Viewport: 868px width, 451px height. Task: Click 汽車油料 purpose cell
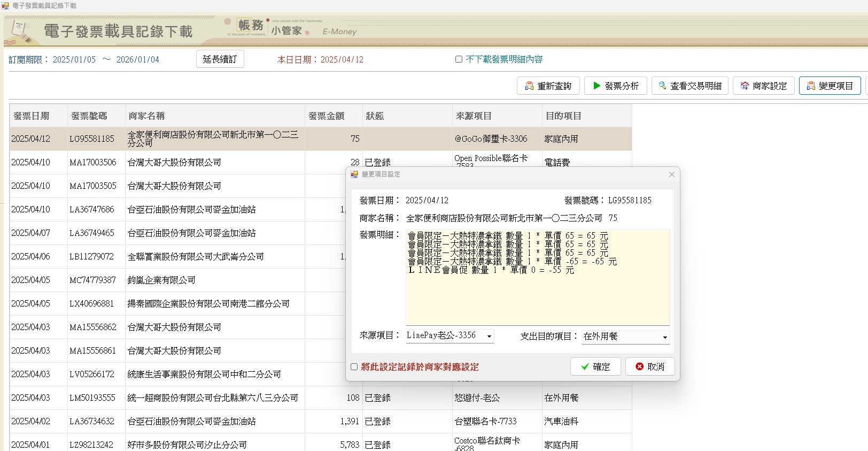click(587, 421)
